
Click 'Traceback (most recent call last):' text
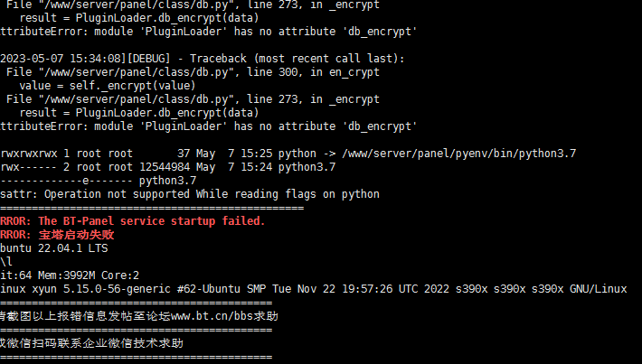[x=297, y=59]
